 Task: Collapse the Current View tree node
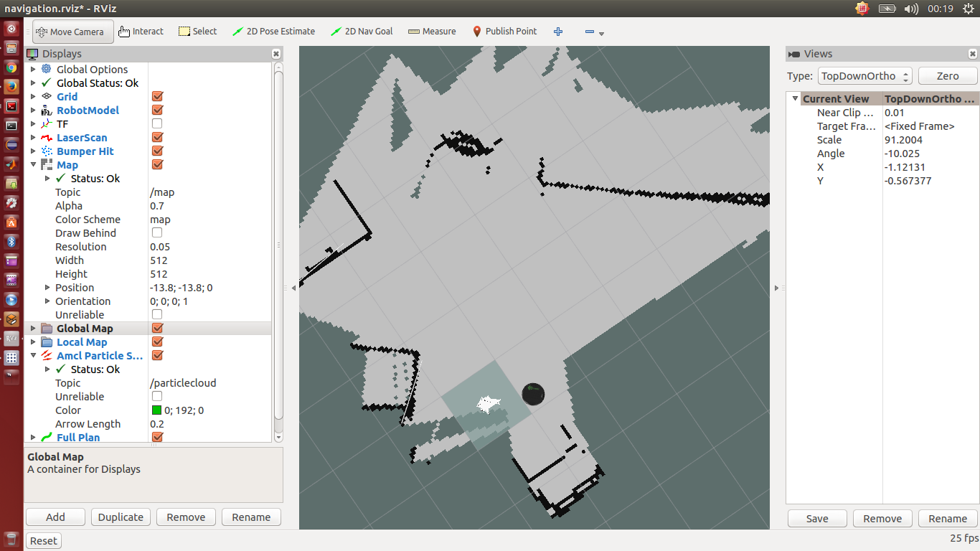point(795,98)
